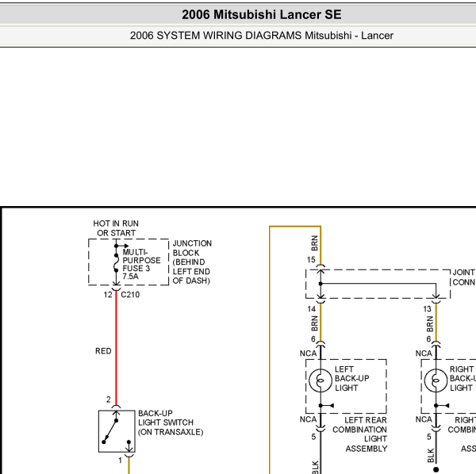
Task: Click the "NCA" label below the right back-up light
Action: tap(424, 419)
